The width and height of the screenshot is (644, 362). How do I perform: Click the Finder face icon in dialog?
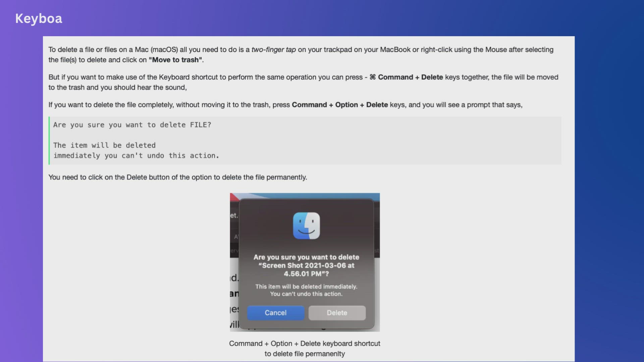tap(306, 226)
